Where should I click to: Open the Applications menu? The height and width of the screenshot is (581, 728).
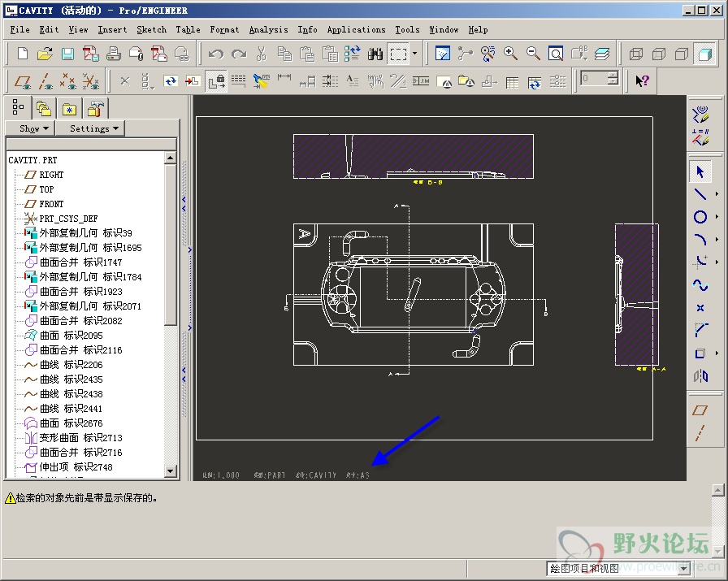click(356, 29)
